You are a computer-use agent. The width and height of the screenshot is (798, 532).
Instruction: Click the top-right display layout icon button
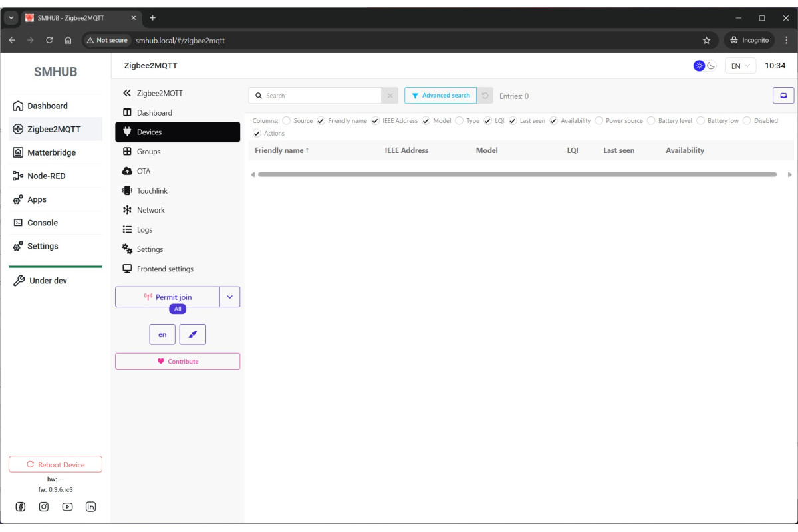[x=783, y=96]
